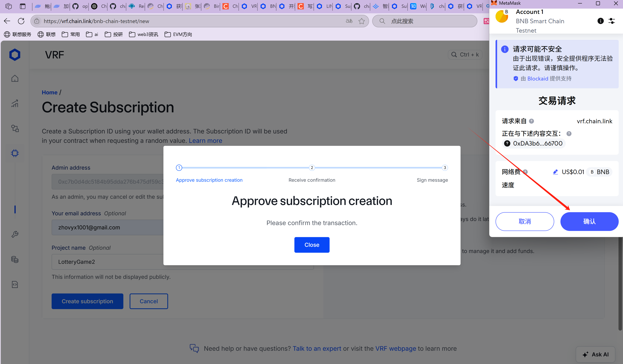Expand the 投研 bookmarks folder
623x364 pixels.
pos(114,34)
